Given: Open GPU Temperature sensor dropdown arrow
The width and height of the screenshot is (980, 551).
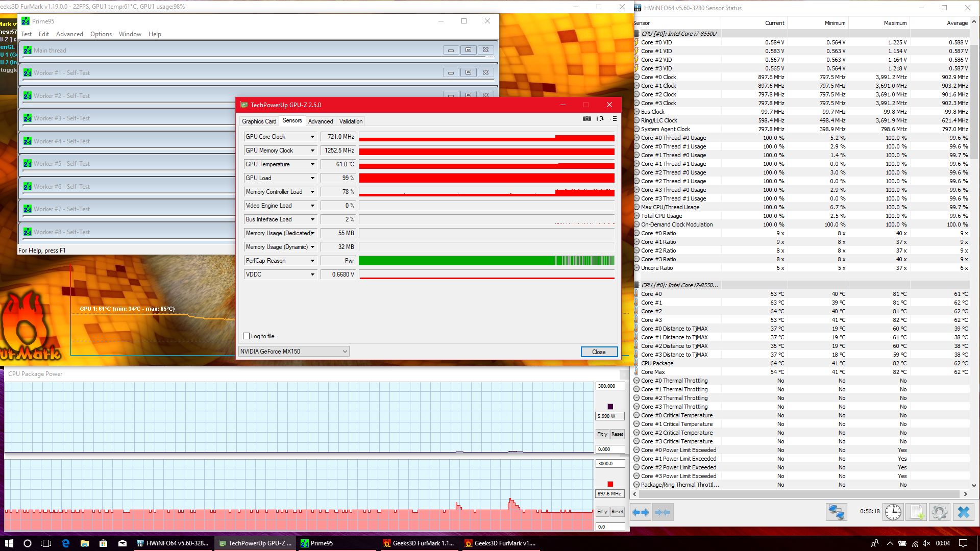Looking at the screenshot, I should coord(312,164).
